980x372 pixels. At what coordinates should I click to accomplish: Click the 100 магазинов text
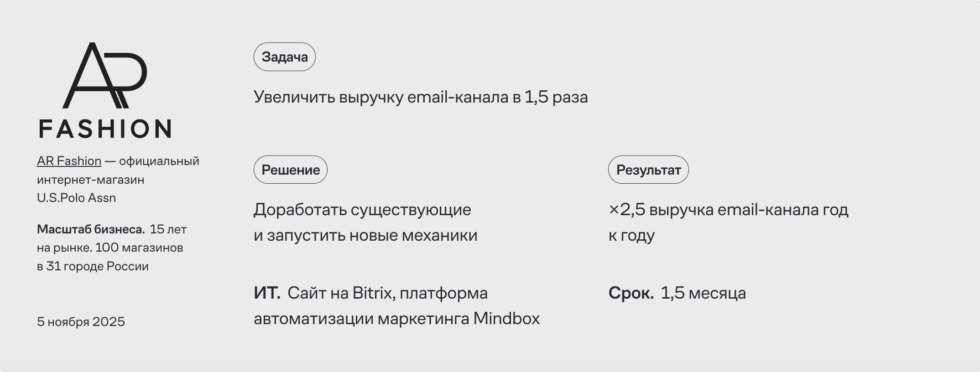pyautogui.click(x=139, y=248)
